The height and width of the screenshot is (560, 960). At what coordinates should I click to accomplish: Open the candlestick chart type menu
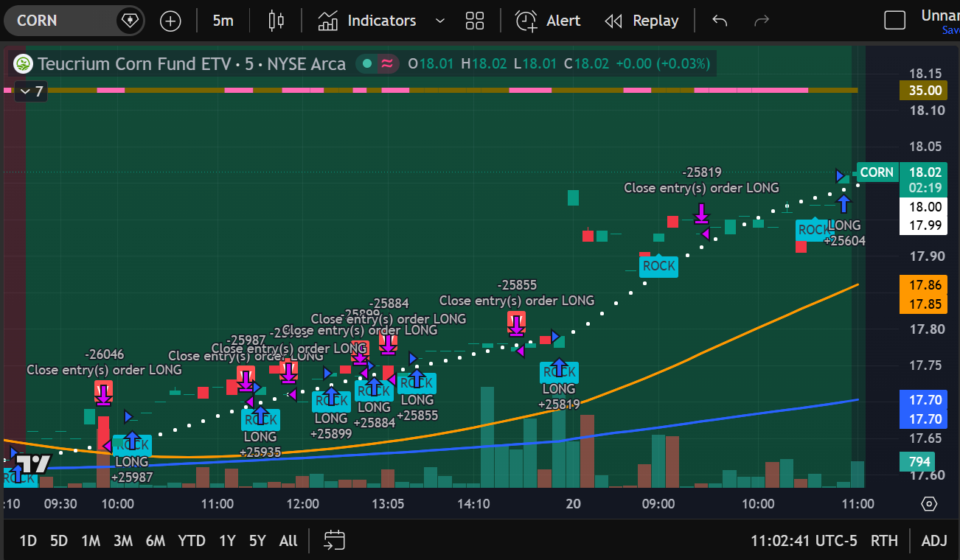pyautogui.click(x=276, y=21)
